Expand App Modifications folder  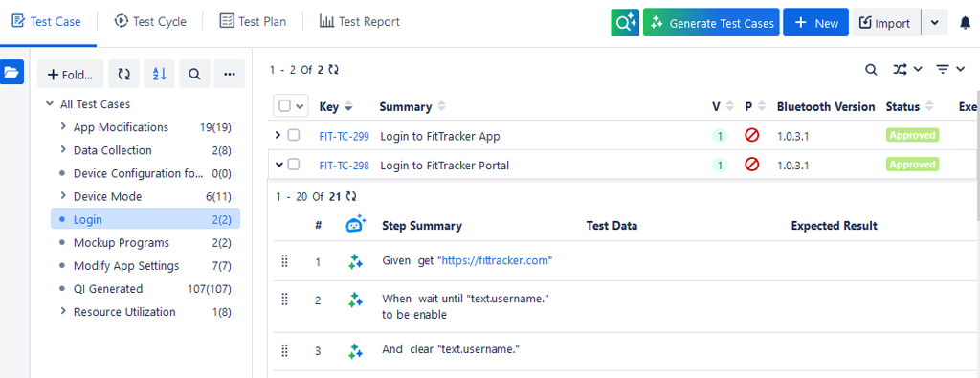(x=62, y=127)
